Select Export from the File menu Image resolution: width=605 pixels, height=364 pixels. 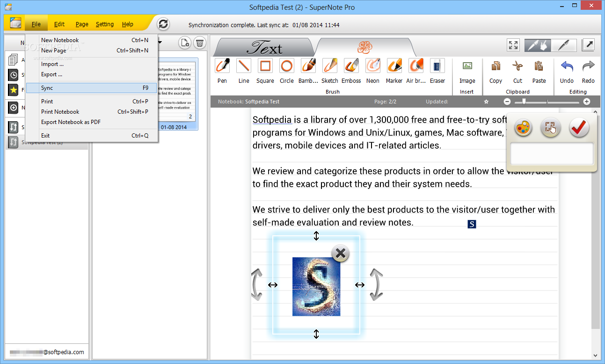point(91,74)
